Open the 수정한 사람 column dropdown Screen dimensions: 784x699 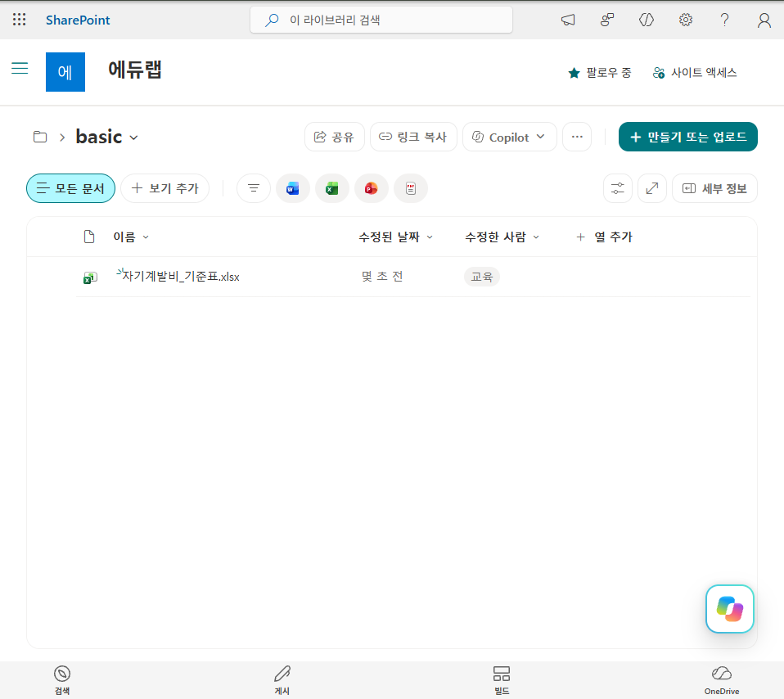click(x=502, y=237)
